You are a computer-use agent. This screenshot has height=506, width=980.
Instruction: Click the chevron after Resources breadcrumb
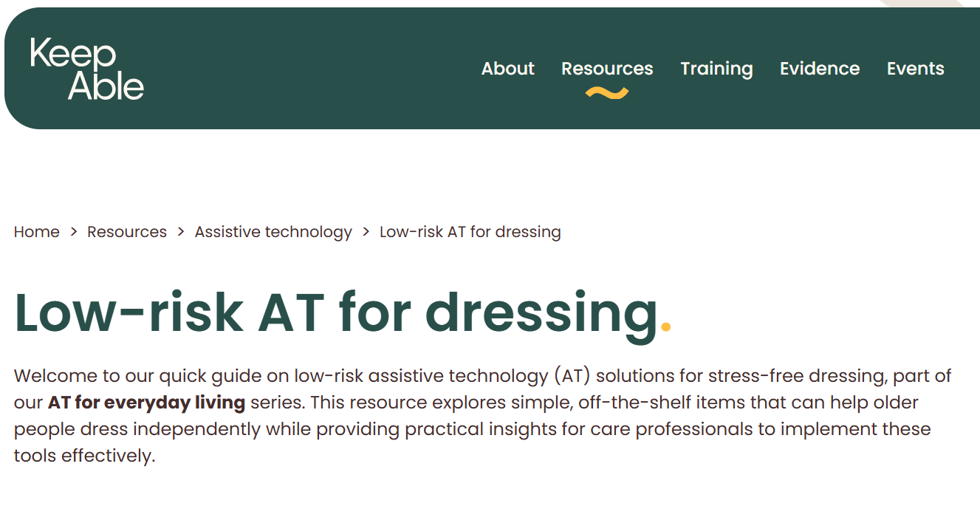(179, 231)
